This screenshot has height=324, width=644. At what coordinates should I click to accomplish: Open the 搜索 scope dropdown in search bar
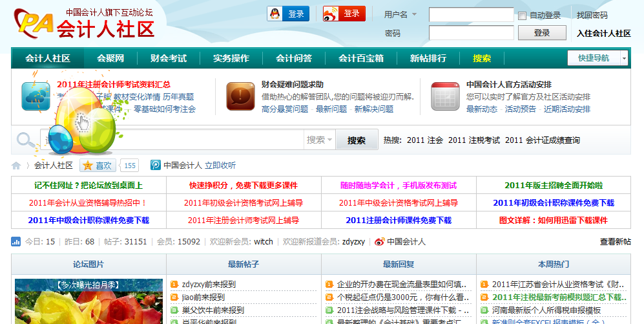(320, 140)
